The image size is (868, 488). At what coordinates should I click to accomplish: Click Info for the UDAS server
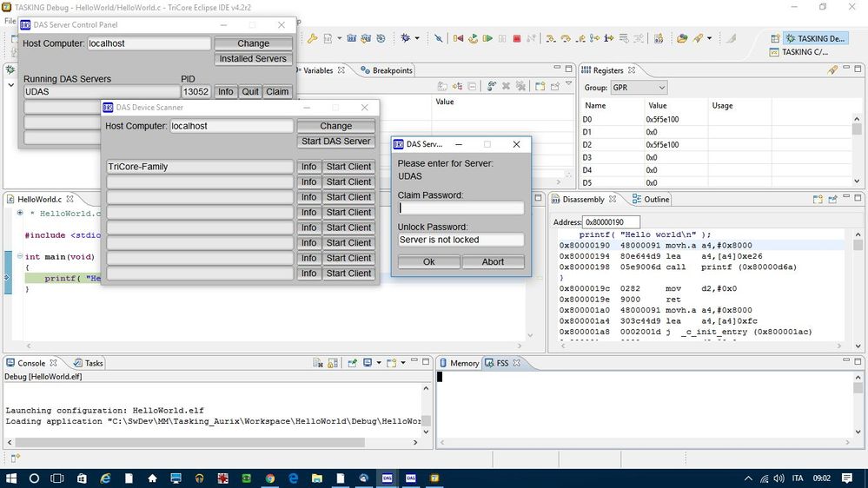(225, 92)
